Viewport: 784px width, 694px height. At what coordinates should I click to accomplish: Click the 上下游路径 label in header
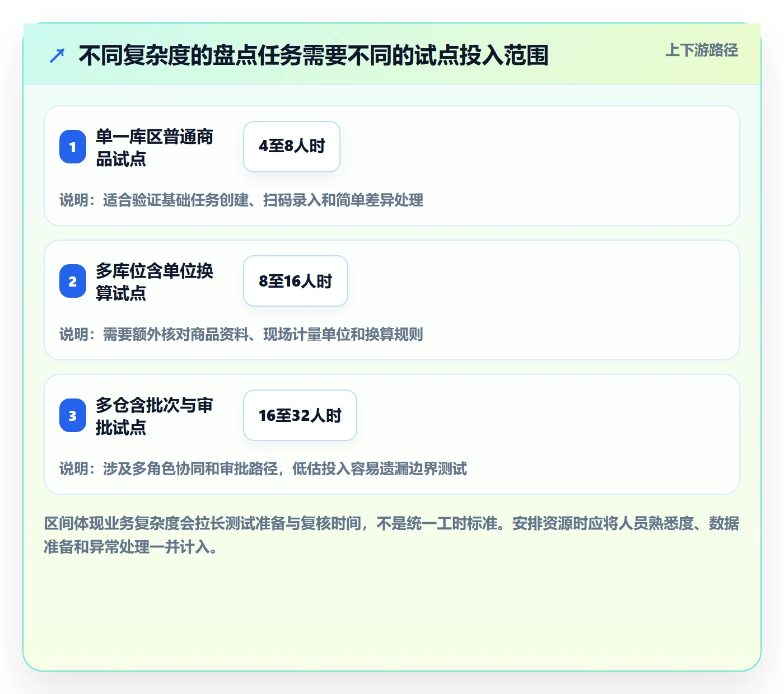pos(702,50)
